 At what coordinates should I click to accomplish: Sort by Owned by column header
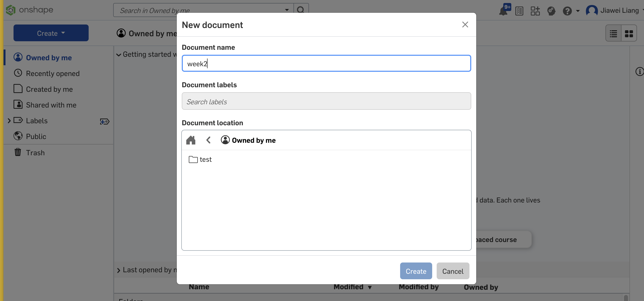point(481,287)
